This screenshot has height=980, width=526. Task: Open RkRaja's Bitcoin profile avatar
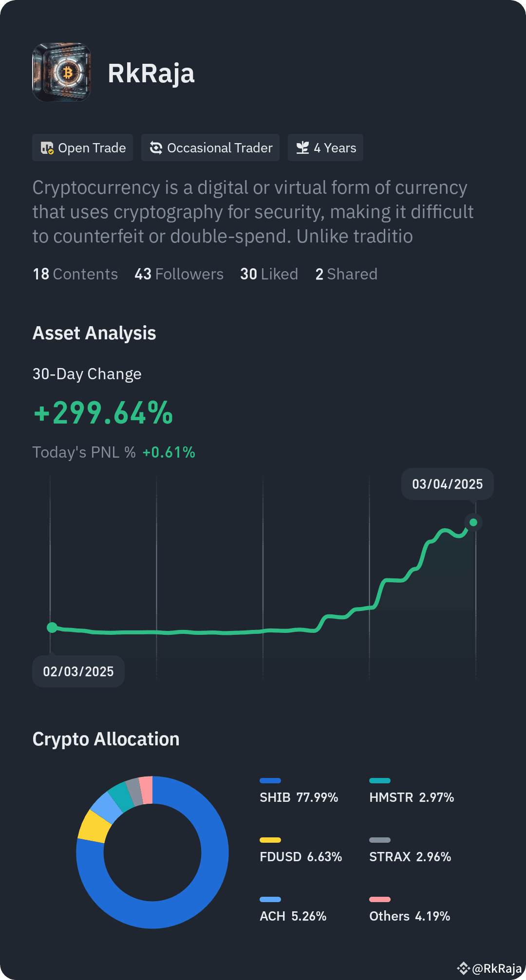coord(62,73)
